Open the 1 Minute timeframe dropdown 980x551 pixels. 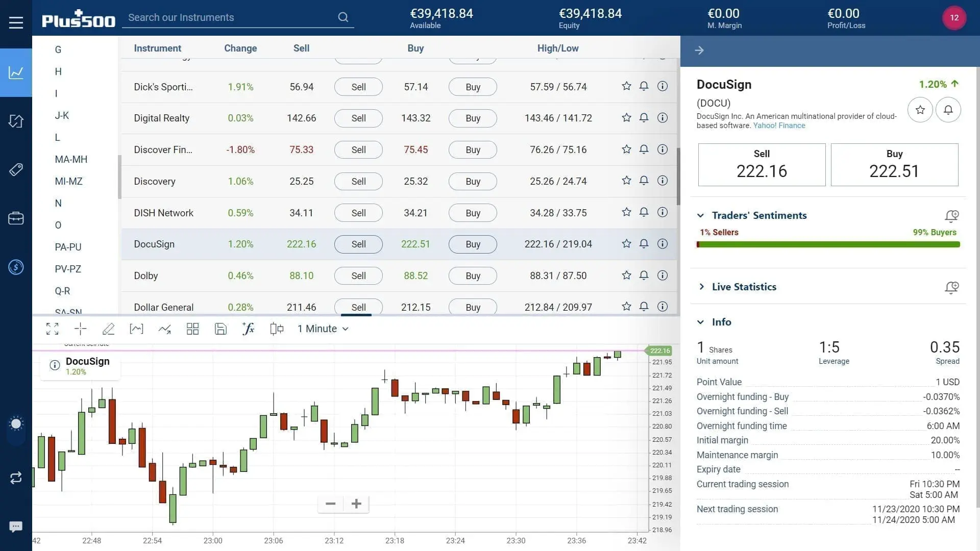click(323, 329)
